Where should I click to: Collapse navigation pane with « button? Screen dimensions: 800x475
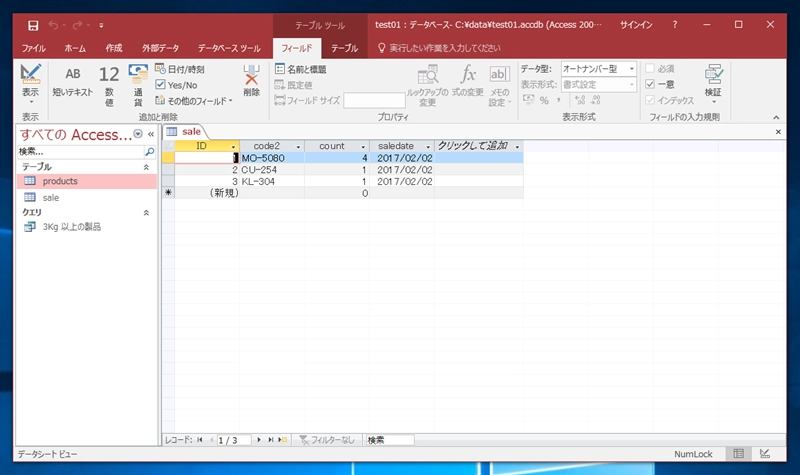point(151,134)
